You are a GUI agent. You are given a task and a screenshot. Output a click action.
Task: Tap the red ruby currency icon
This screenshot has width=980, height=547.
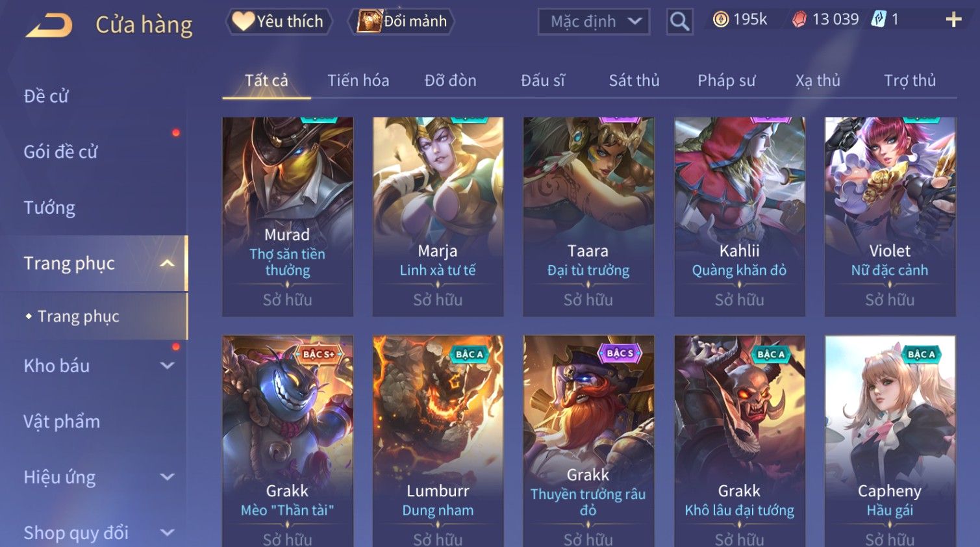tap(799, 19)
